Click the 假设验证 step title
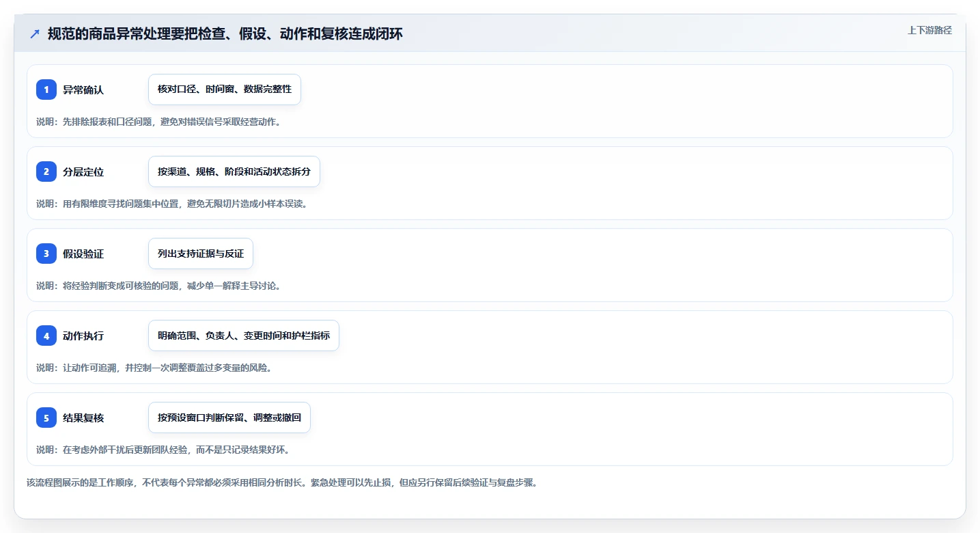 point(83,254)
